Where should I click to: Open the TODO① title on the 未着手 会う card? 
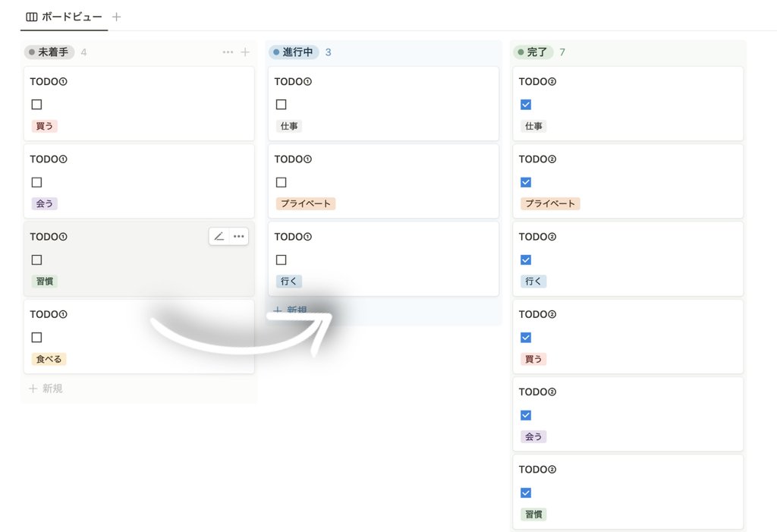click(x=49, y=159)
